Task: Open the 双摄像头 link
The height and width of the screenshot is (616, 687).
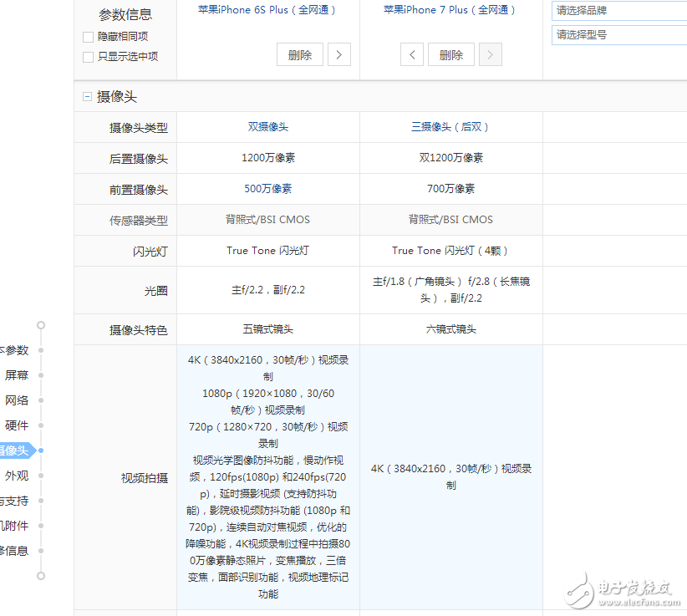Action: pyautogui.click(x=268, y=127)
